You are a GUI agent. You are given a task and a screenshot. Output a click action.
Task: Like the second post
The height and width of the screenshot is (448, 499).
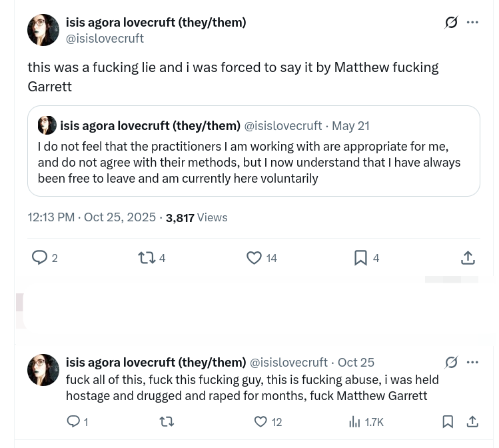coord(260,421)
